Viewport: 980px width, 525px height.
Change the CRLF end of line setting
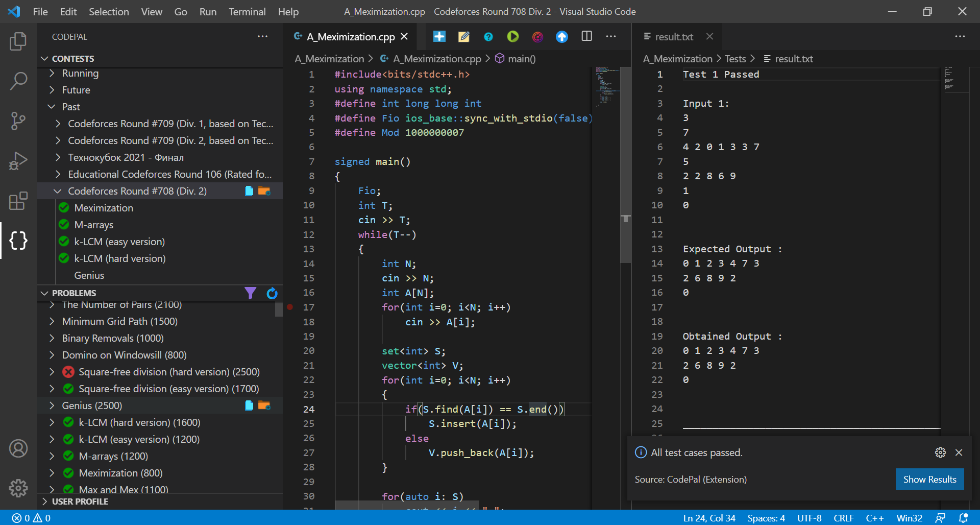pos(844,518)
